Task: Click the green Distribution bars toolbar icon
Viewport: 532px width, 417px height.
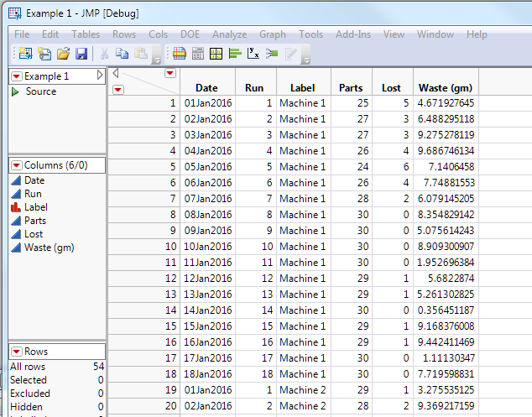Action: (234, 54)
